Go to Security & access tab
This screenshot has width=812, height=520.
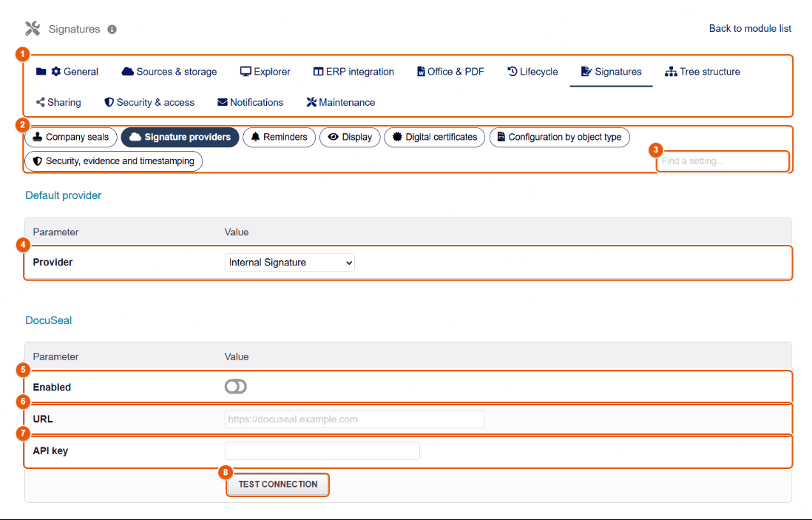point(149,102)
